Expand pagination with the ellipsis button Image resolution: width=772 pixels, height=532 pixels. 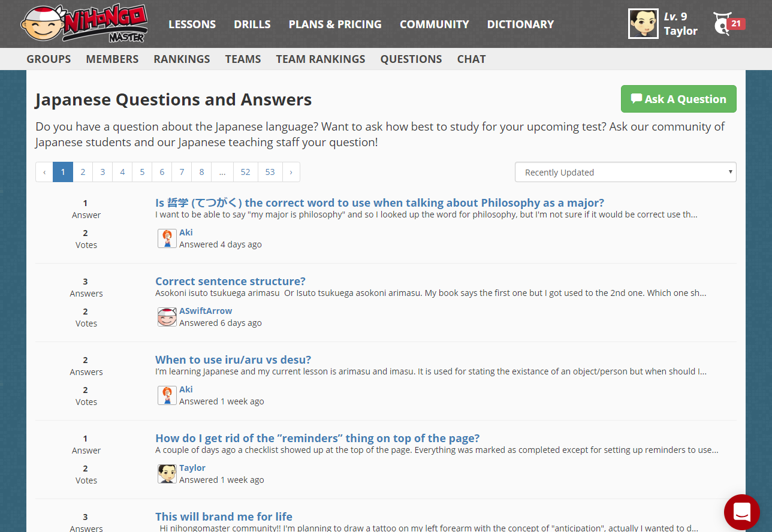[x=222, y=172]
